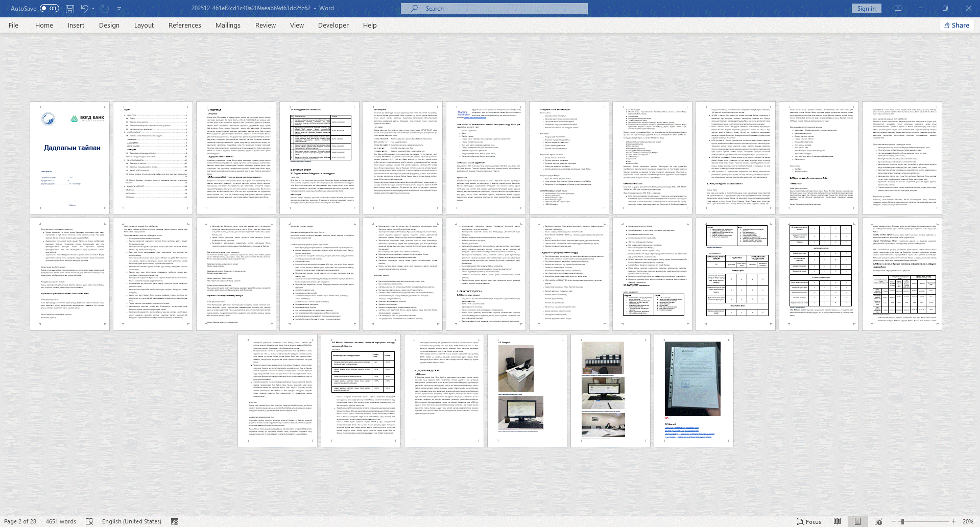Viewport: 980px width, 527px height.
Task: Enable Focus mode from status bar
Action: (x=809, y=521)
